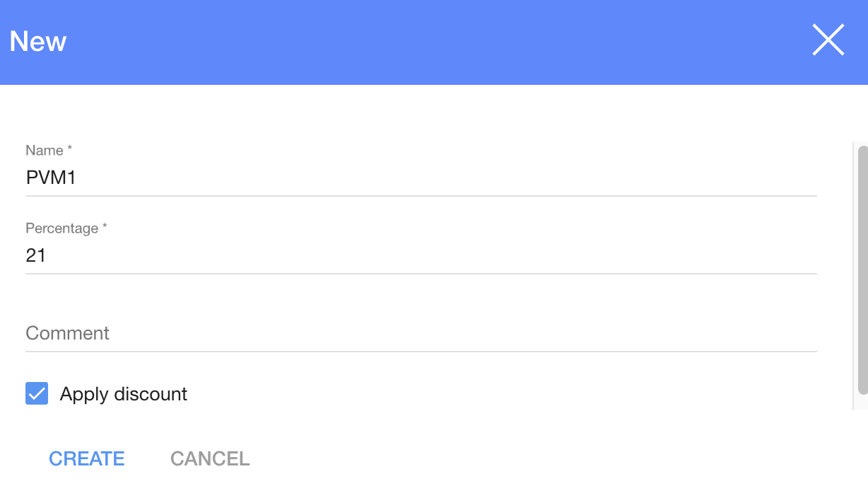
Task: Click the empty blue header bar area
Action: pyautogui.click(x=424, y=42)
